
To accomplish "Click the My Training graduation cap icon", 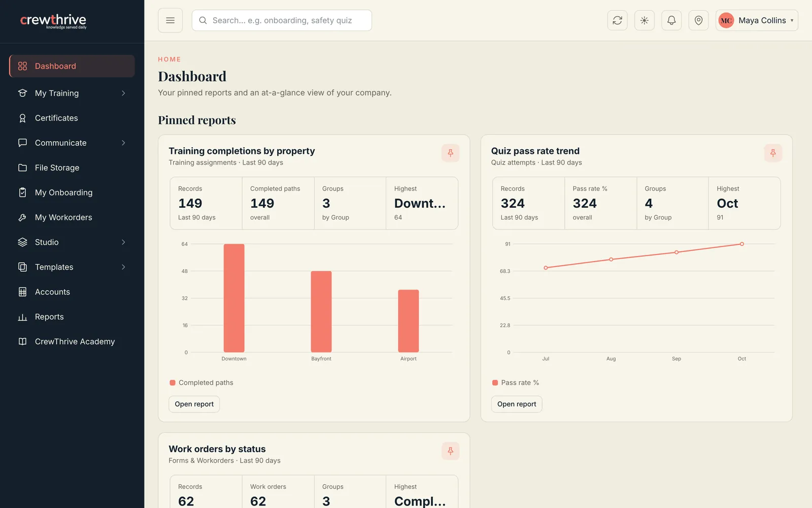I will pos(22,93).
